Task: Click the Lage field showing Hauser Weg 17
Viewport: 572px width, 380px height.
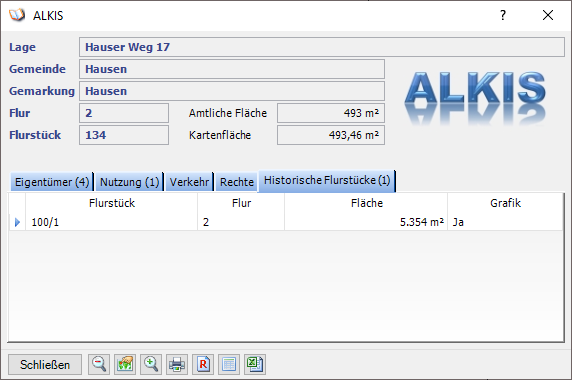Action: pos(322,47)
